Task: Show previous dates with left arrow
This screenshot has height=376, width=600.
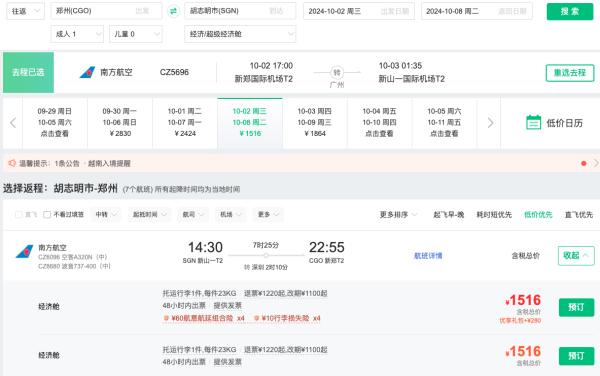Action: click(x=13, y=123)
